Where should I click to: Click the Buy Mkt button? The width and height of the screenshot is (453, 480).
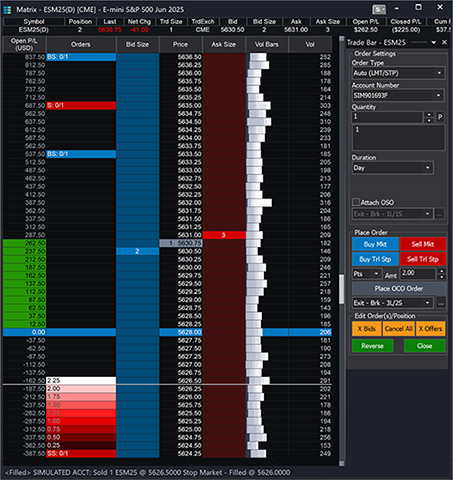[x=375, y=244]
